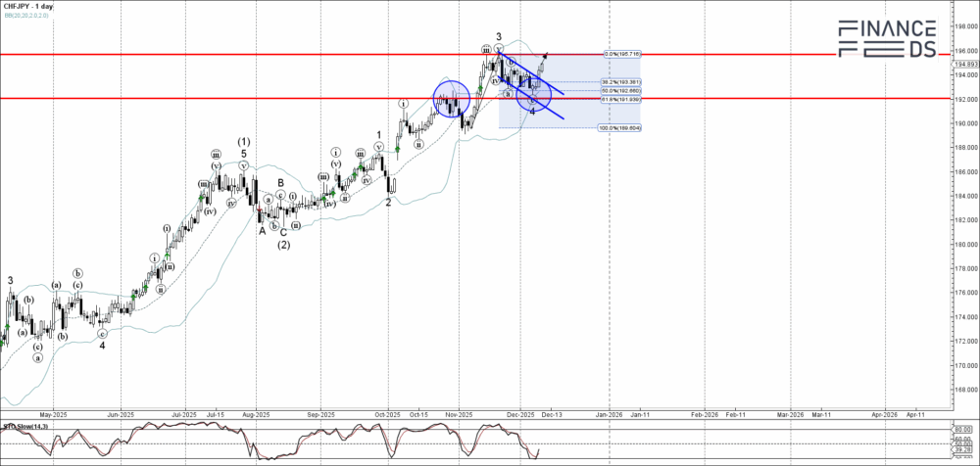Screen dimensions: 980x466
Task: Click the Feb-11 date axis label
Action: point(734,414)
